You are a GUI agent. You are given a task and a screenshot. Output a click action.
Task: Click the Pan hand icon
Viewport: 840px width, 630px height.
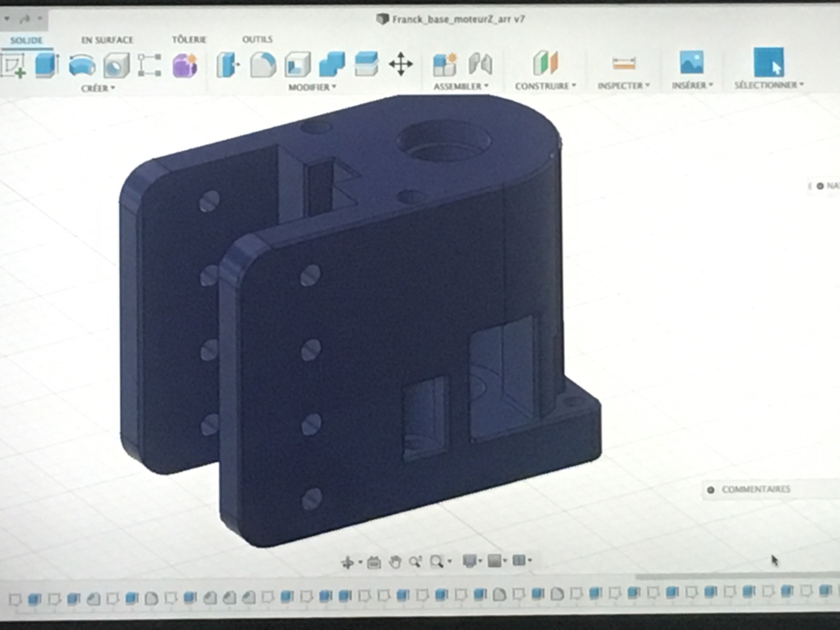pos(395,562)
